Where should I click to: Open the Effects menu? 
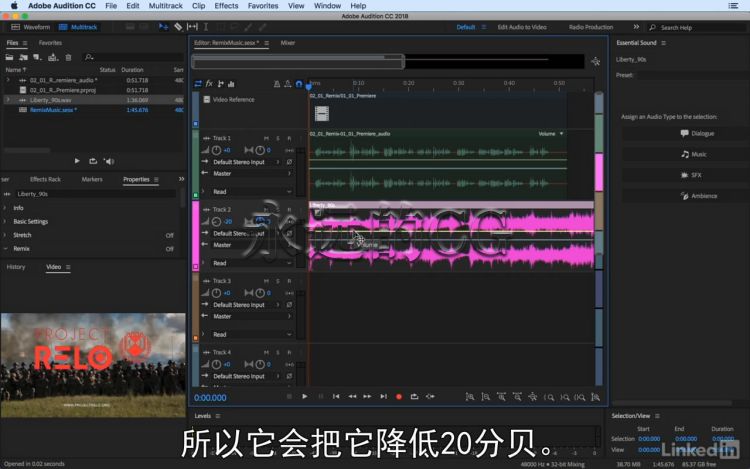click(x=226, y=6)
